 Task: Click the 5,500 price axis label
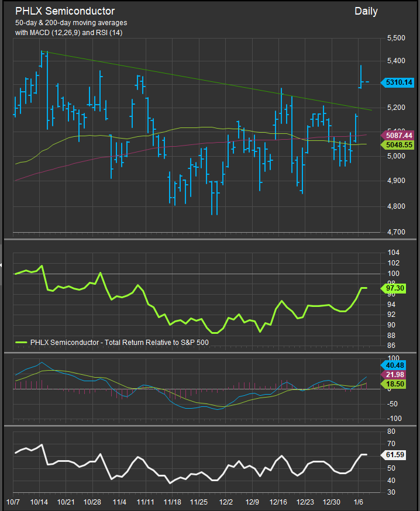pos(396,38)
